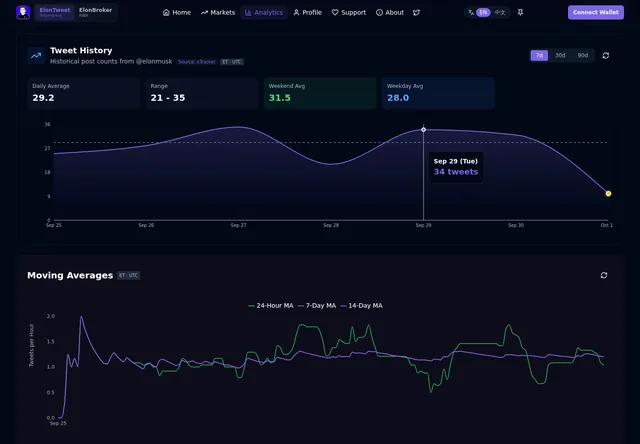Toggle the 14-Day MA legend series
The height and width of the screenshot is (444, 640).
[362, 306]
